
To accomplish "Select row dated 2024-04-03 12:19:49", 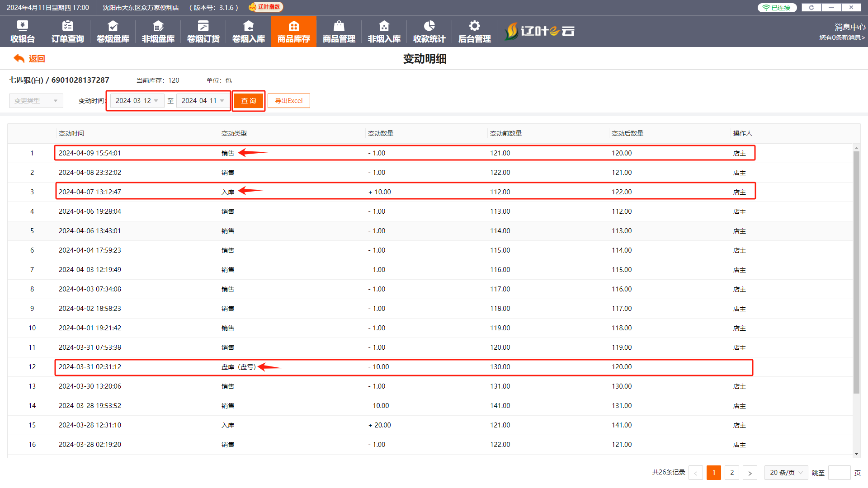I will (x=430, y=270).
